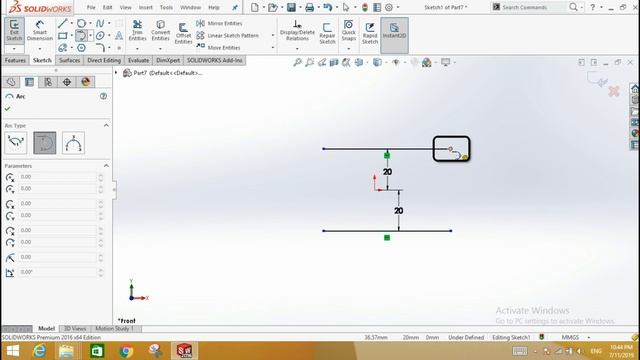Open the Line tool dropdown arrow
The width and height of the screenshot is (640, 360).
pos(71,24)
